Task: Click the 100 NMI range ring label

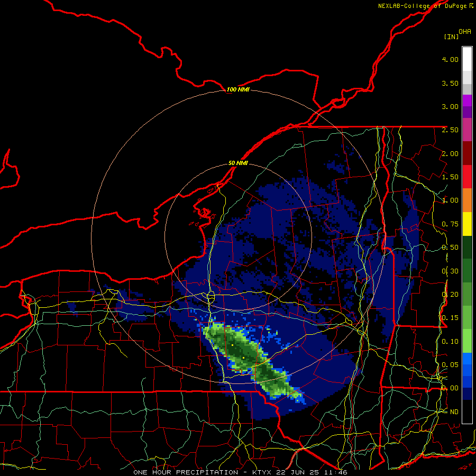Action: point(237,89)
